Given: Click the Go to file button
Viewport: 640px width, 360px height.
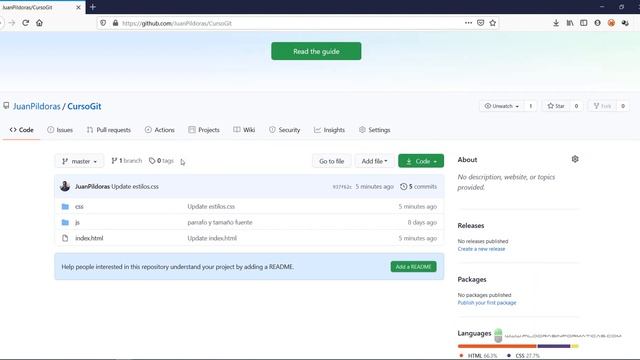Looking at the screenshot, I should click(x=331, y=161).
